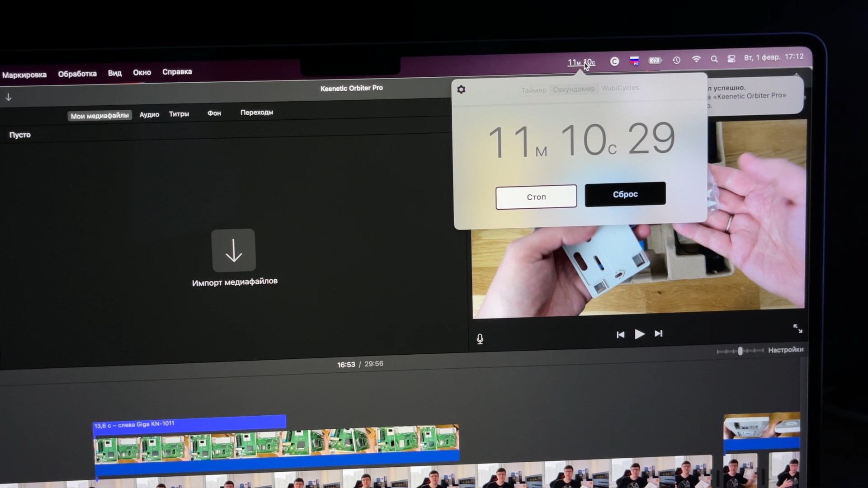Open the timer app settings gear
The image size is (868, 488).
(x=461, y=89)
